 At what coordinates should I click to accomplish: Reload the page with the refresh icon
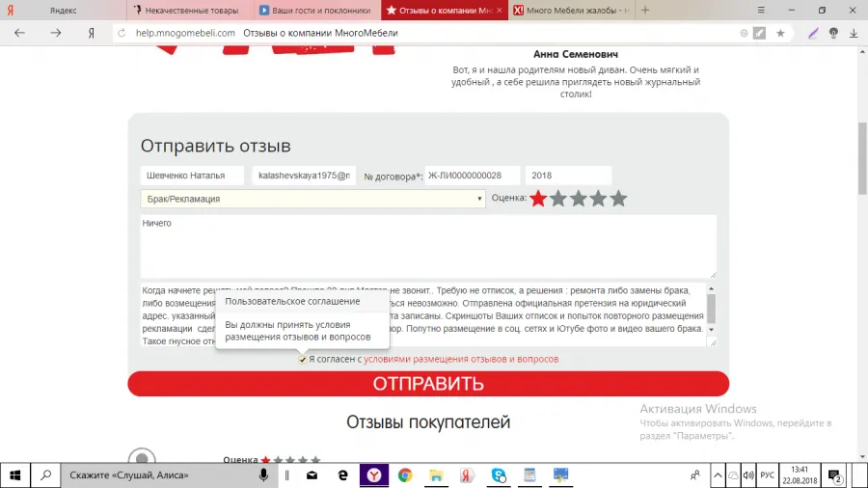pyautogui.click(x=122, y=33)
